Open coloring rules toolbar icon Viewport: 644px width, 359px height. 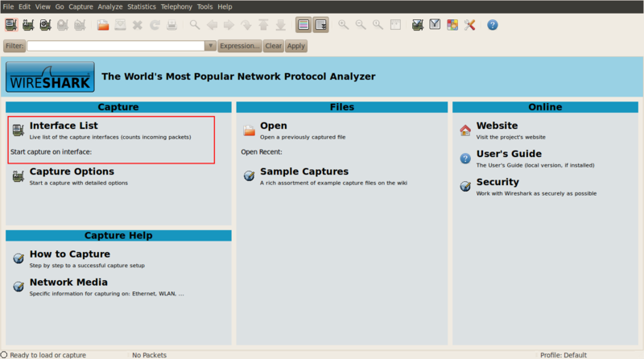click(452, 25)
